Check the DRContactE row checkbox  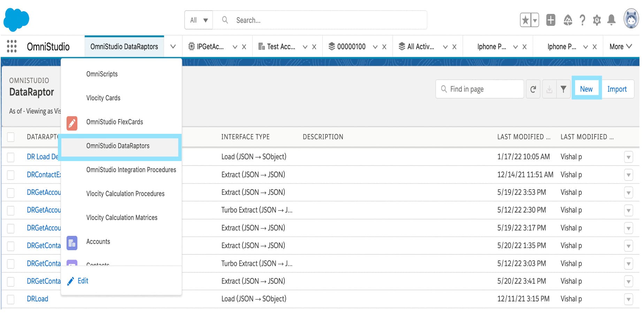point(11,175)
